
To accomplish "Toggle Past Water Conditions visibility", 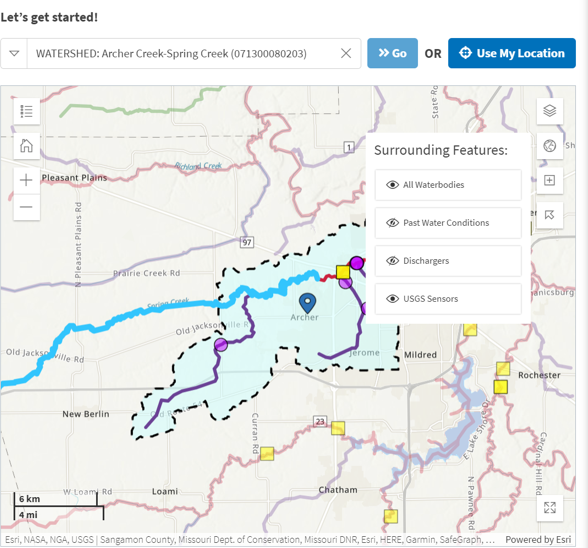I will [448, 223].
